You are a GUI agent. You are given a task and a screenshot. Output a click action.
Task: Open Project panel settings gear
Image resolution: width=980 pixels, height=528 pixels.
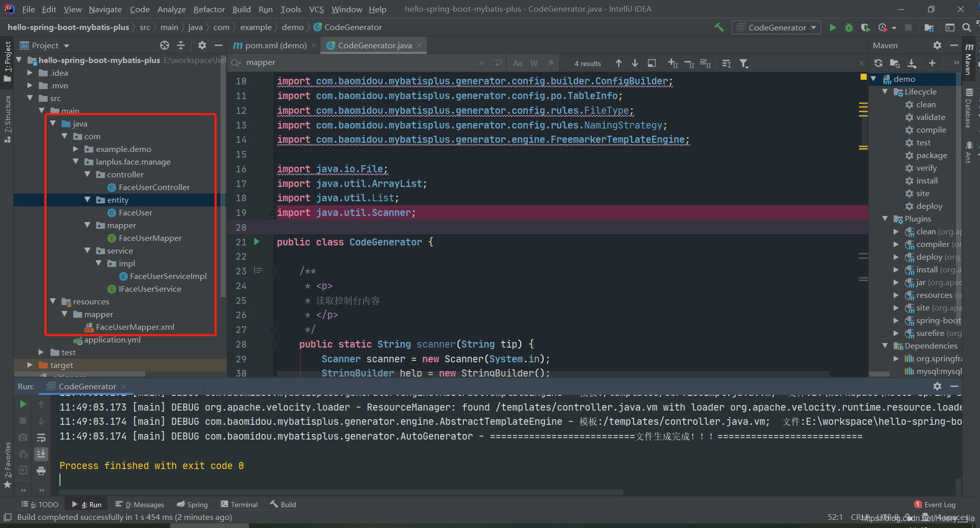pyautogui.click(x=202, y=45)
